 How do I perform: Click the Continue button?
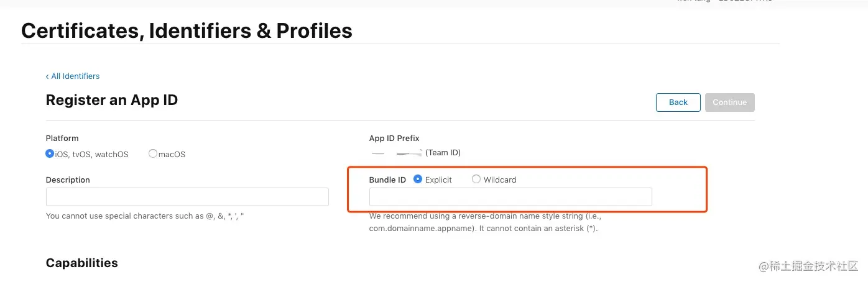[x=729, y=102]
